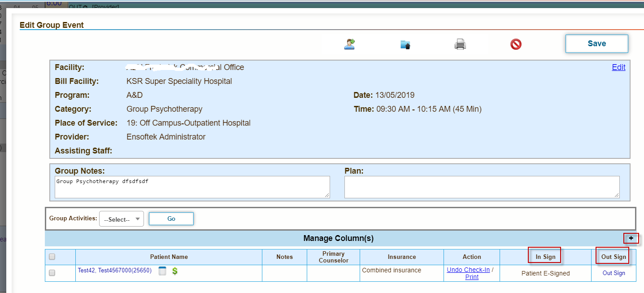Click the Edit link in facility panel

click(618, 67)
